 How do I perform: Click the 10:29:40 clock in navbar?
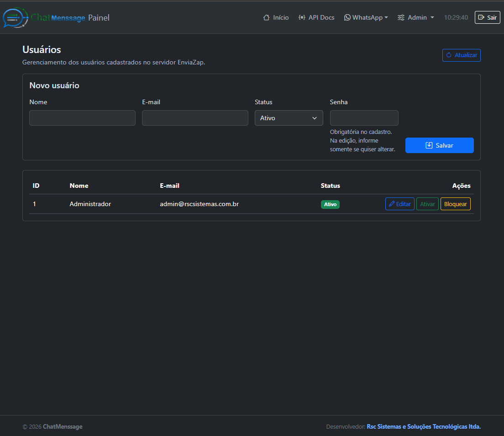(456, 17)
